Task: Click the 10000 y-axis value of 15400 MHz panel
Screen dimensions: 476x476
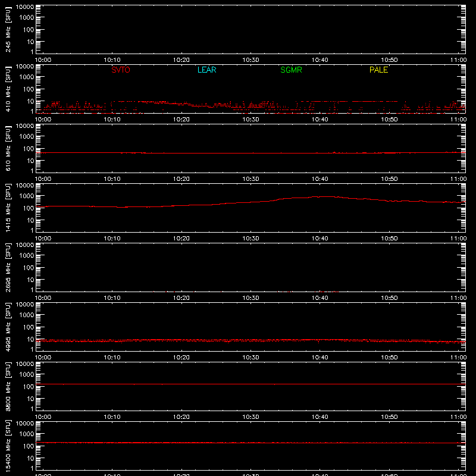Action: point(25,424)
